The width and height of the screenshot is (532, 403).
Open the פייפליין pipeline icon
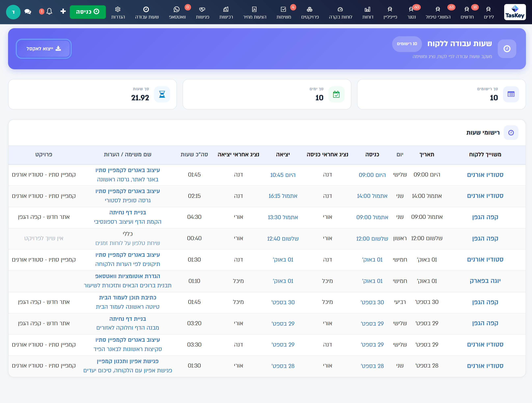[x=390, y=9]
